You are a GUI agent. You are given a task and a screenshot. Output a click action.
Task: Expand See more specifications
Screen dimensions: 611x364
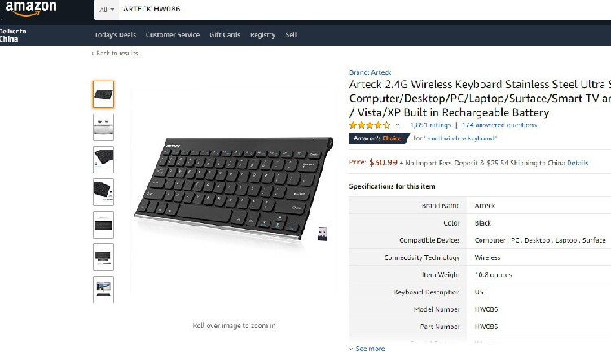tap(367, 349)
